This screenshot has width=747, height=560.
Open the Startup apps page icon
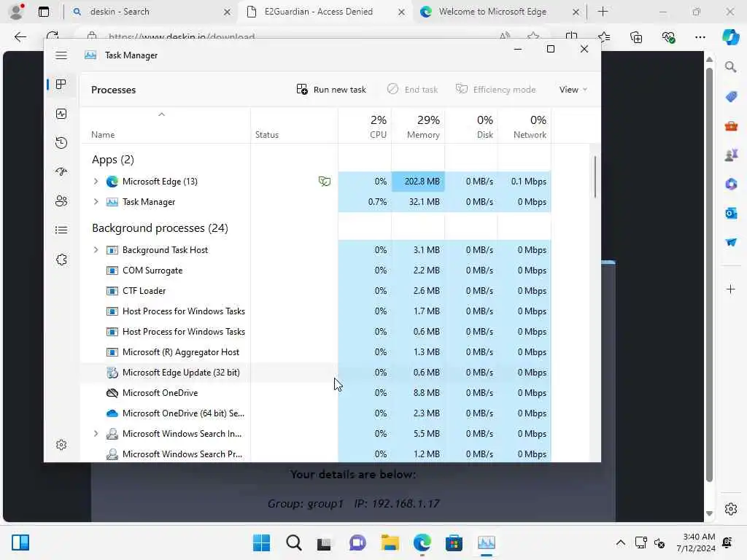click(61, 171)
